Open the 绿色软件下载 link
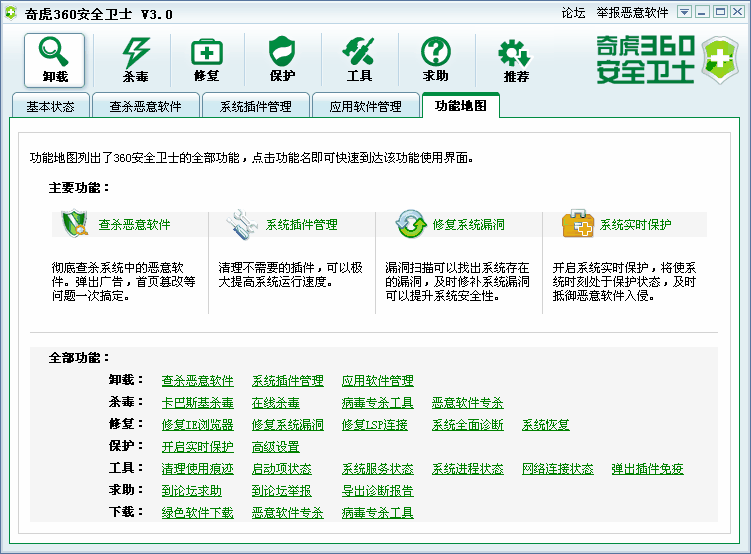This screenshot has height=554, width=751. click(x=197, y=513)
